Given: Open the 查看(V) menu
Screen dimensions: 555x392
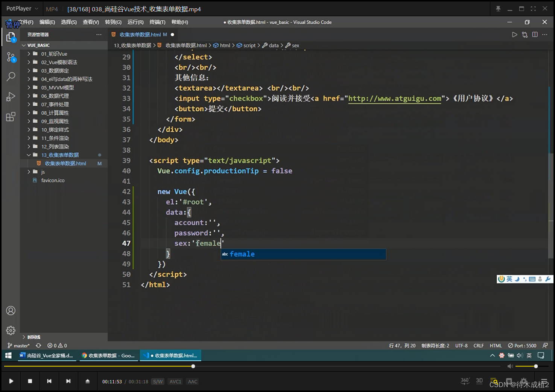Looking at the screenshot, I should point(91,22).
